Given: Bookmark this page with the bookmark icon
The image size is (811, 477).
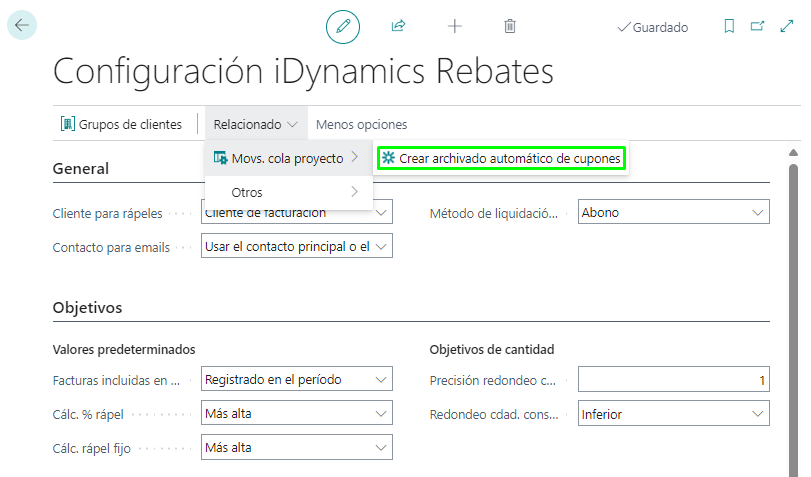Looking at the screenshot, I should pos(729,26).
